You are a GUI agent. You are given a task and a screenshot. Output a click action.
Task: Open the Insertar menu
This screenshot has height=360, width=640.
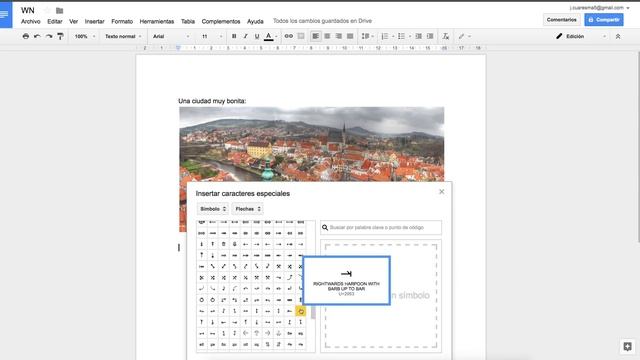point(95,21)
